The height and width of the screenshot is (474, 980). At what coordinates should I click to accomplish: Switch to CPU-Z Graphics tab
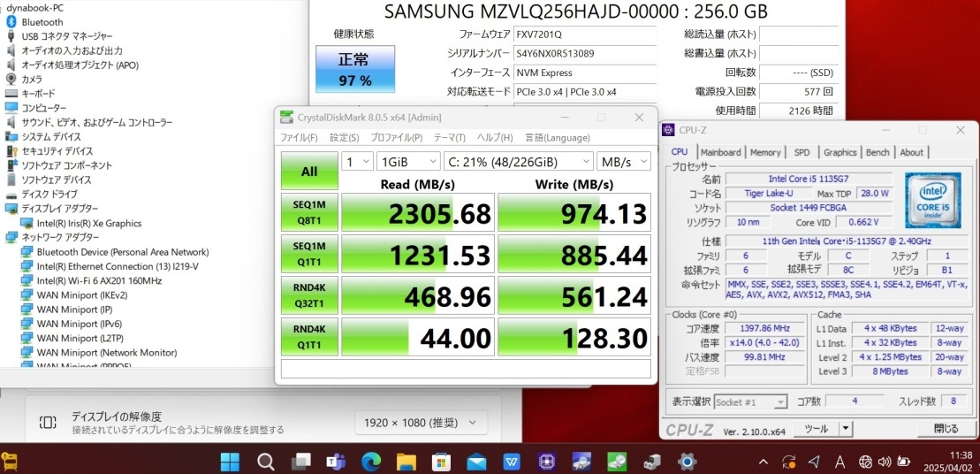tap(839, 152)
